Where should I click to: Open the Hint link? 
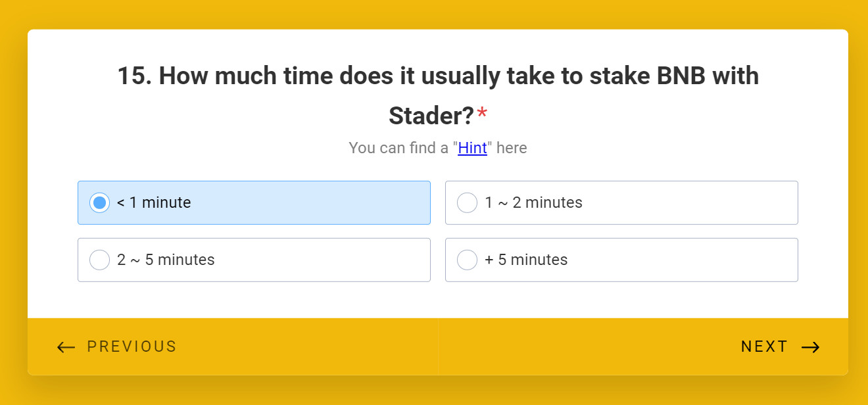(x=472, y=148)
